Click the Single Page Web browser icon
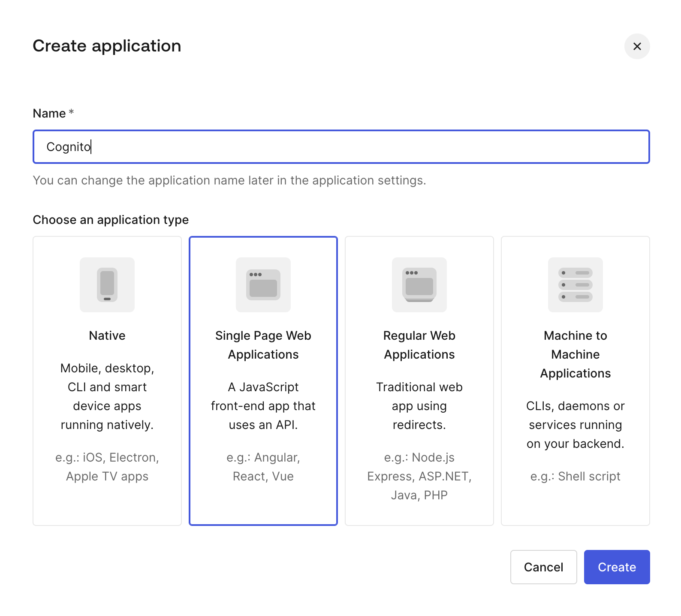 pyautogui.click(x=263, y=285)
